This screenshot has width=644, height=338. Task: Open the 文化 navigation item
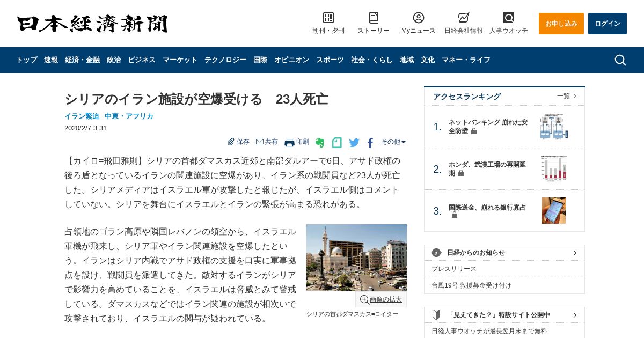(428, 60)
